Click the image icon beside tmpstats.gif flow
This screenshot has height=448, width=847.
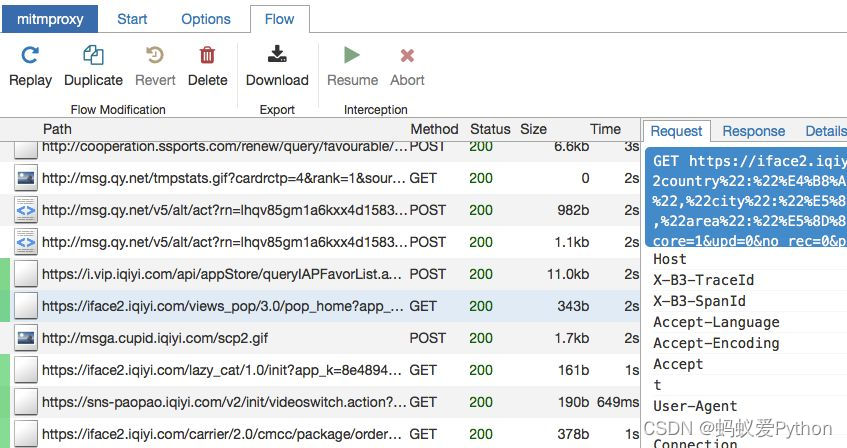[26, 178]
